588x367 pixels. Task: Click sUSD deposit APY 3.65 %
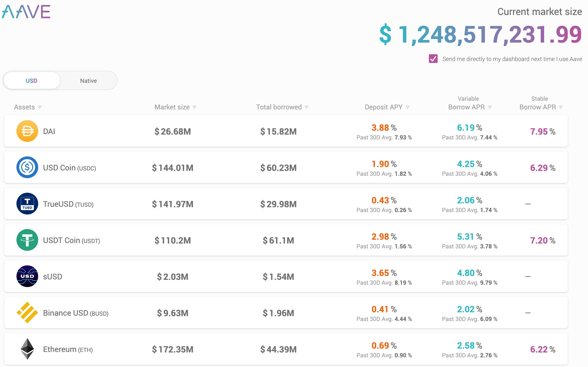tap(384, 273)
